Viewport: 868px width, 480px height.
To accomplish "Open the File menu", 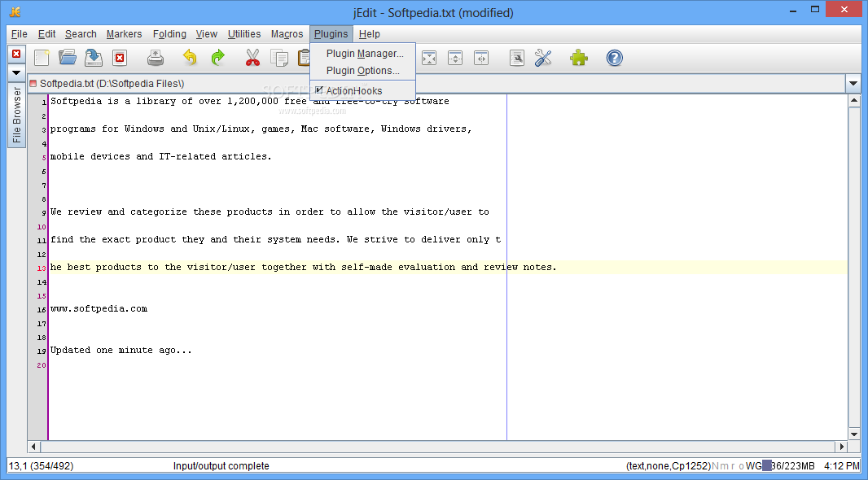I will (x=20, y=33).
